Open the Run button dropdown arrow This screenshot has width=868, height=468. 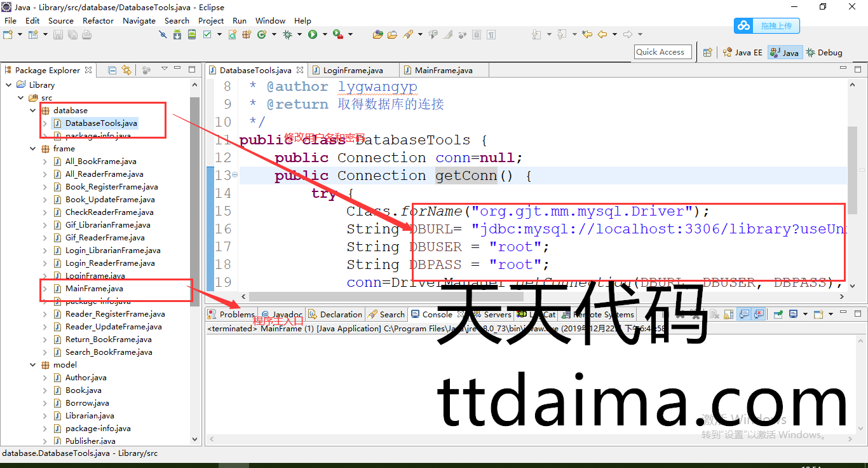point(324,34)
